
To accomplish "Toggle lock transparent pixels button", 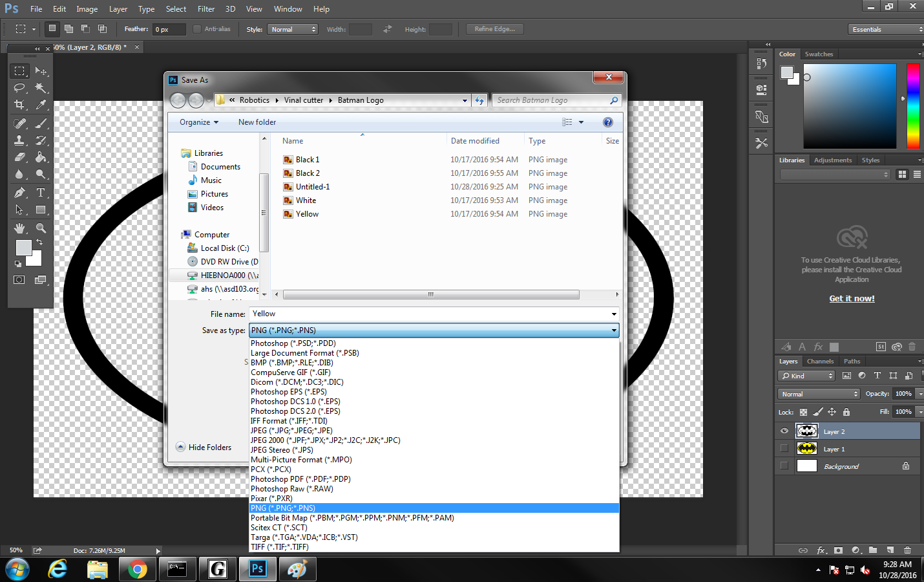I will (803, 412).
